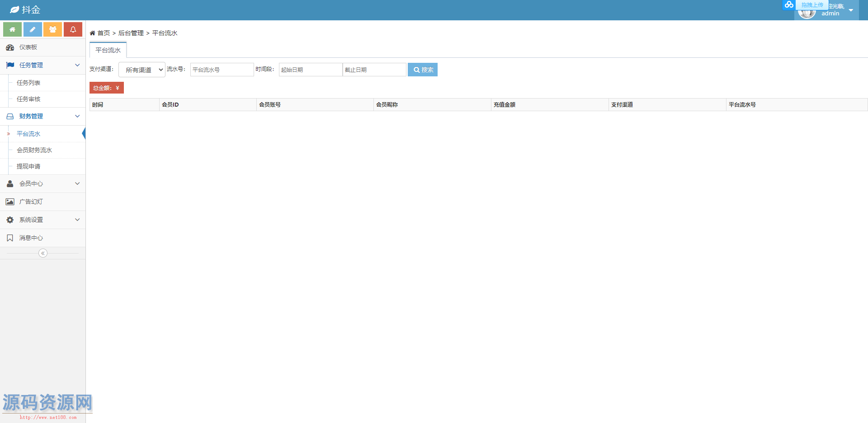Click the home icon in the breadcrumb
Viewport: 868px width, 423px height.
[x=92, y=33]
